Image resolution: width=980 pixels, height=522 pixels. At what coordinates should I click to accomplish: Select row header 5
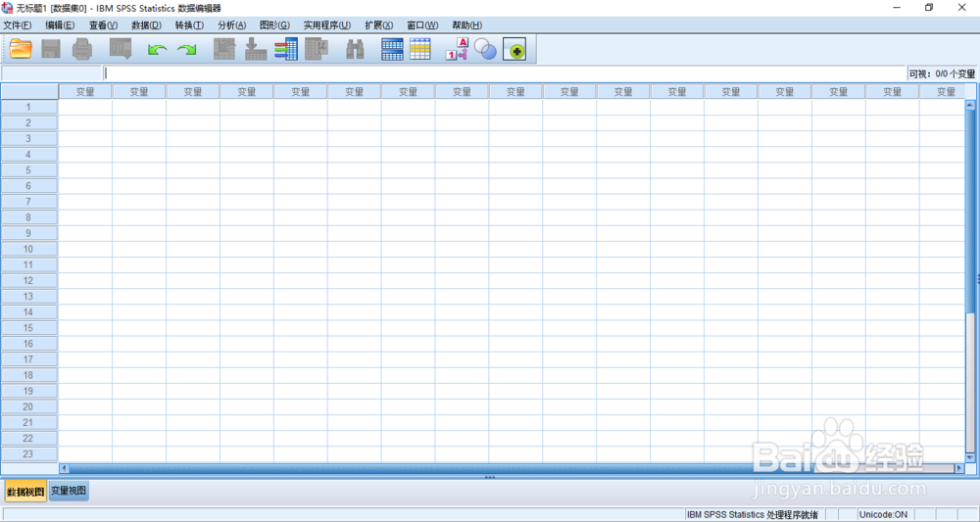pyautogui.click(x=29, y=169)
